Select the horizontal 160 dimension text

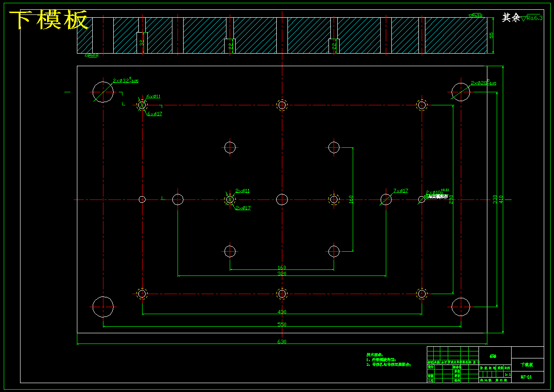[282, 268]
